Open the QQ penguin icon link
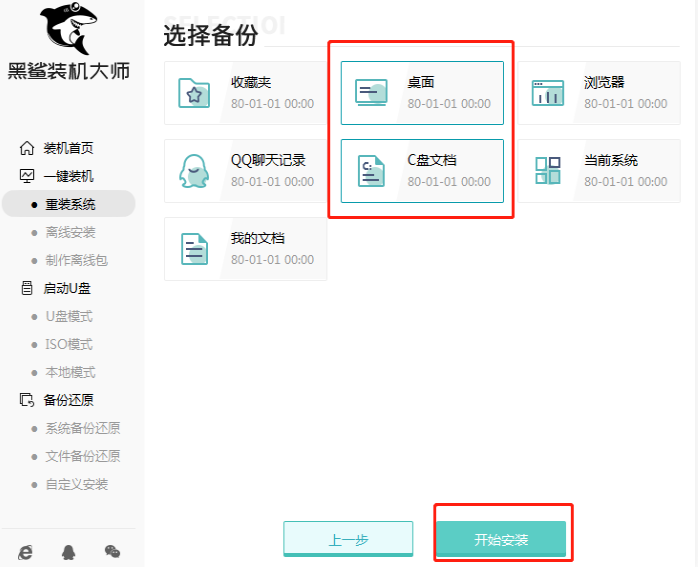The image size is (698, 567). [x=69, y=552]
